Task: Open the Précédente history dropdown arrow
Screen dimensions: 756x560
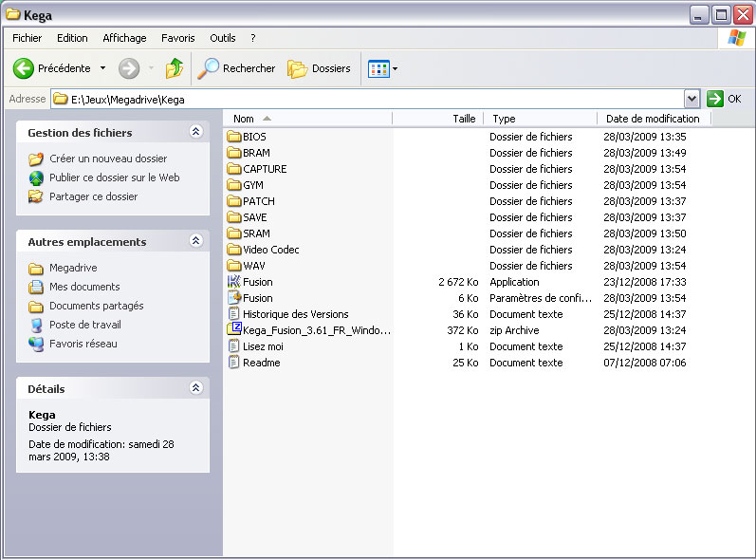Action: coord(102,68)
